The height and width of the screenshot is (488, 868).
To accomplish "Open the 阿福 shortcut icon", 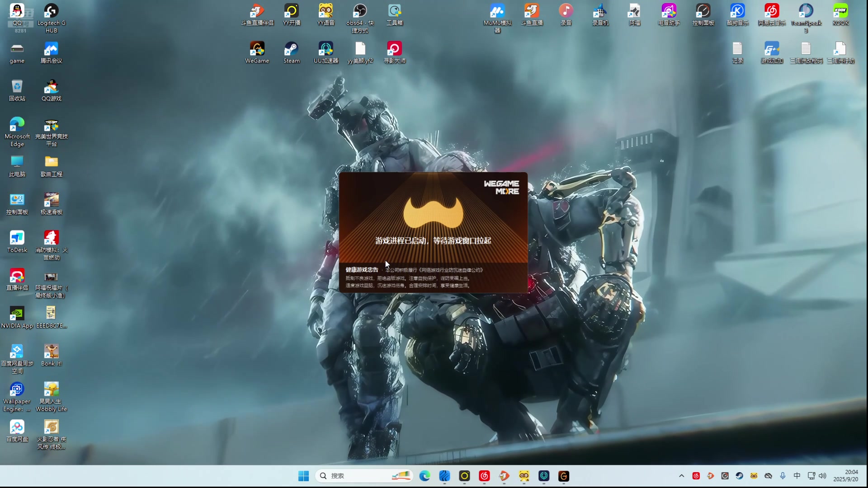I will (x=635, y=14).
